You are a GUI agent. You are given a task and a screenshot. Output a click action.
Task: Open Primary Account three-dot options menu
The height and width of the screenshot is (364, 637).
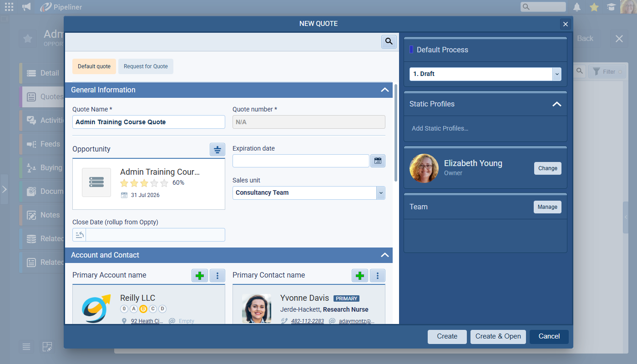coord(217,275)
